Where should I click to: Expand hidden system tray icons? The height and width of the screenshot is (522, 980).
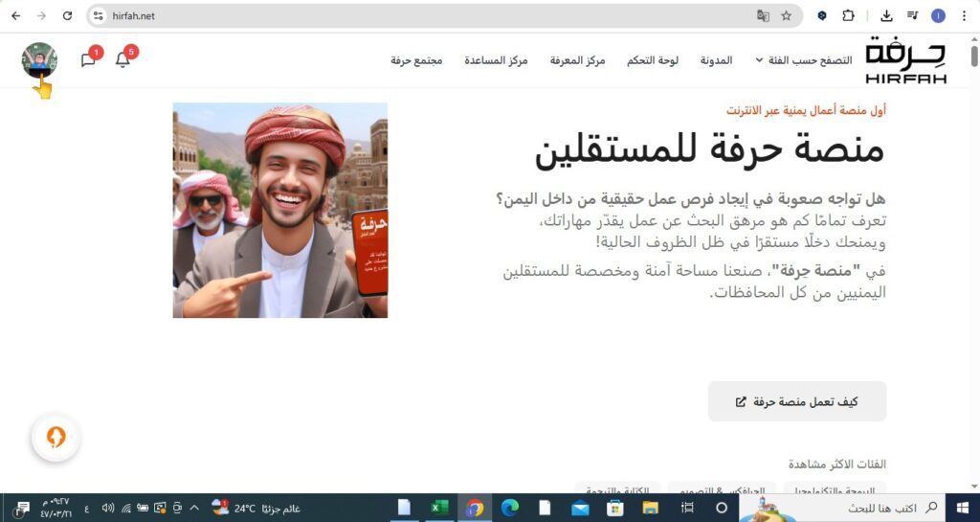point(194,508)
